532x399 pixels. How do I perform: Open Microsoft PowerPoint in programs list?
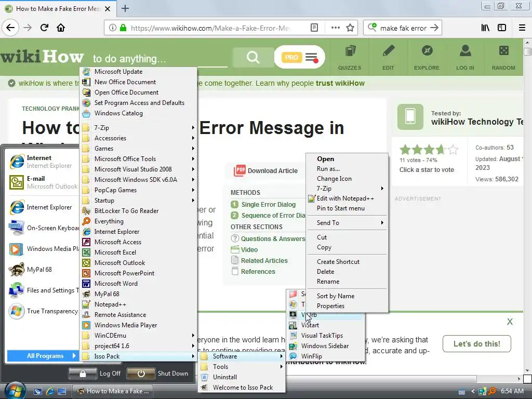[138, 273]
